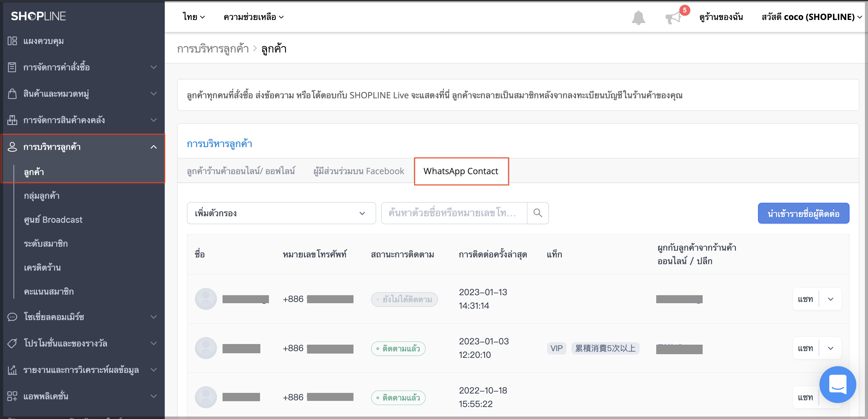Viewport: 868px width, 419px height.
Task: Click the แผงควบคุม dashboard icon
Action: pos(12,41)
